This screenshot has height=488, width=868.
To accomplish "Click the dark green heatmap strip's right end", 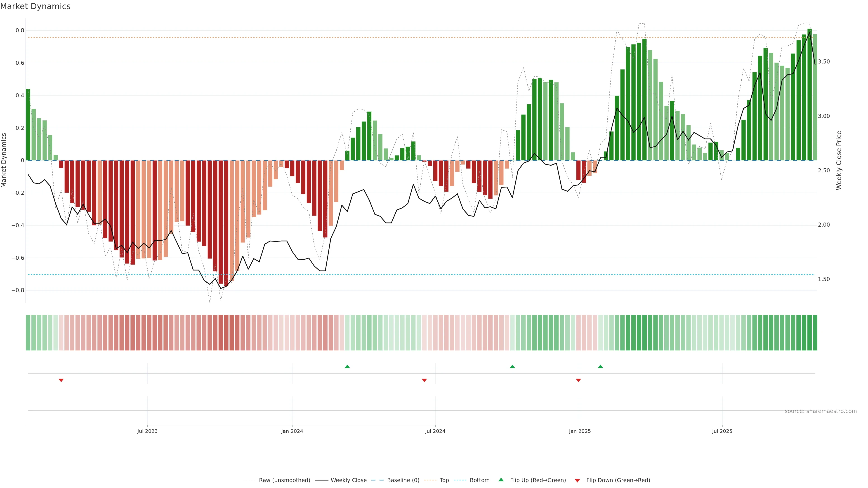I will [x=815, y=333].
